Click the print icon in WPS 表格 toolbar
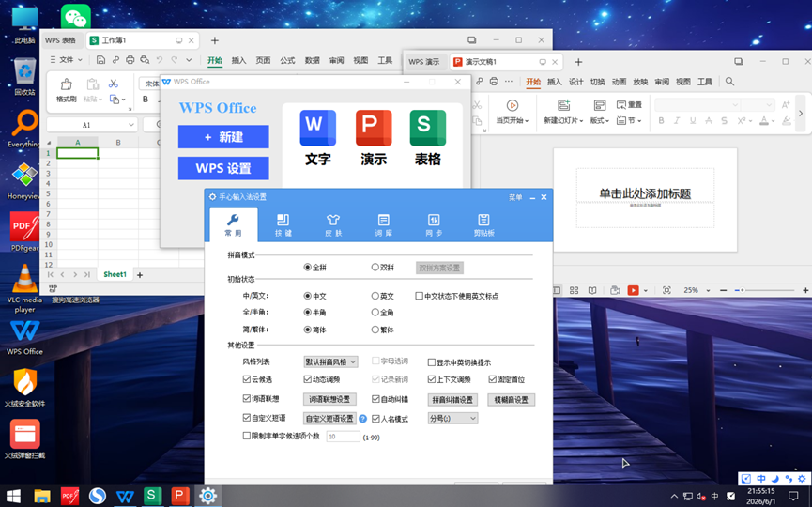Viewport: 812px width, 507px height. click(x=130, y=60)
